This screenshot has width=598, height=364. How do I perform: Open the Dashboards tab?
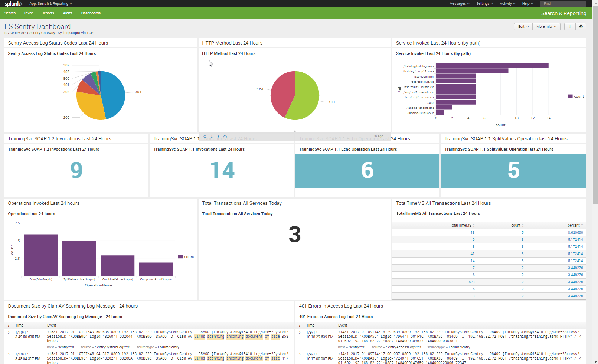[91, 13]
